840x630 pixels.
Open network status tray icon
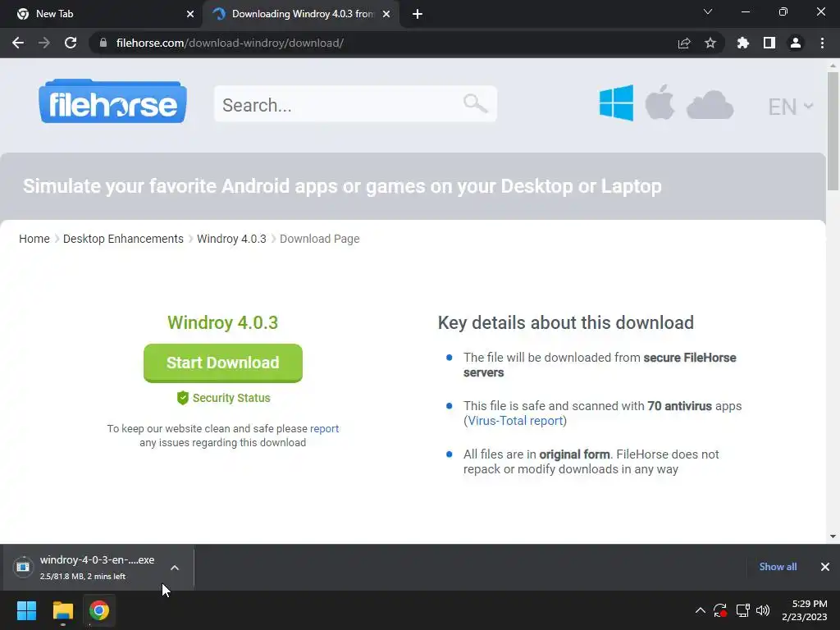coord(742,610)
